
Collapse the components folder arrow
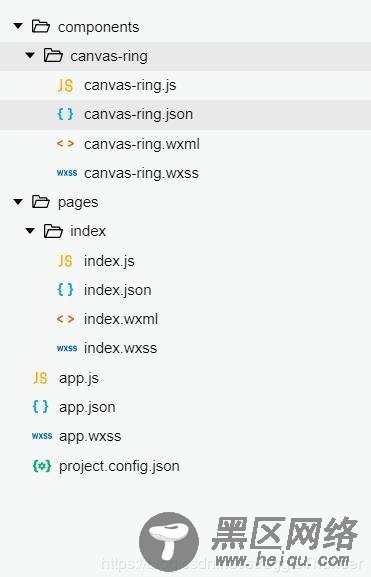click(18, 26)
